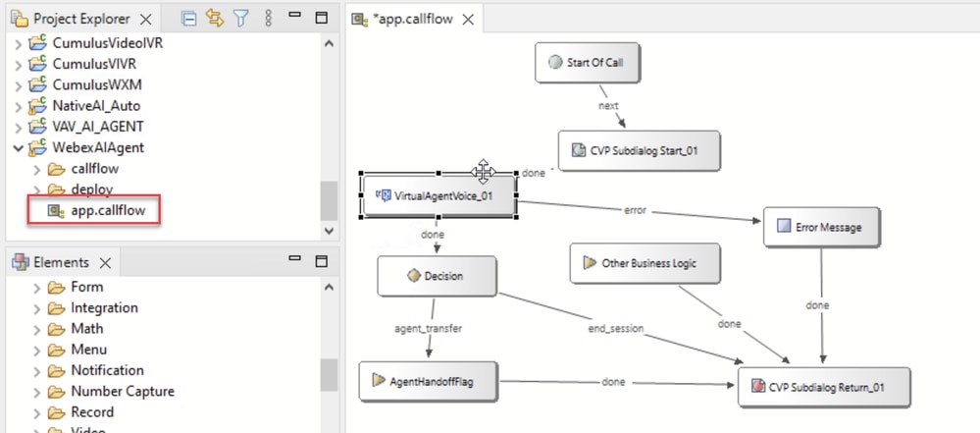Viewport: 980px width, 433px height.
Task: Expand the Math elements folder
Action: pyautogui.click(x=37, y=329)
